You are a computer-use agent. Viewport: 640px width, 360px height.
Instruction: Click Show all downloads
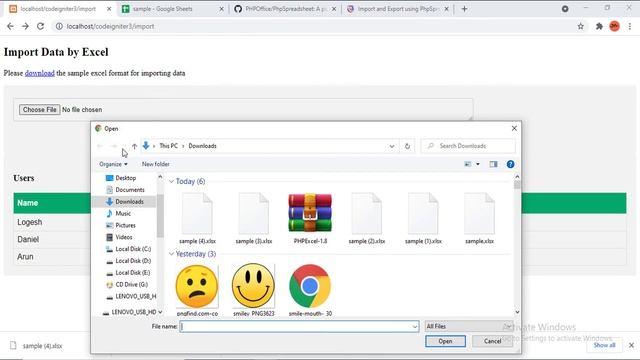coord(604,345)
